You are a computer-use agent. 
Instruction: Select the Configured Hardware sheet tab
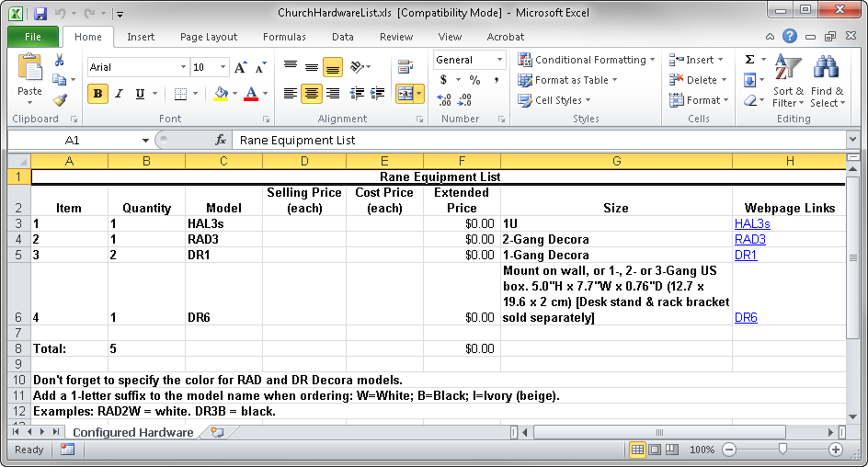tap(132, 433)
